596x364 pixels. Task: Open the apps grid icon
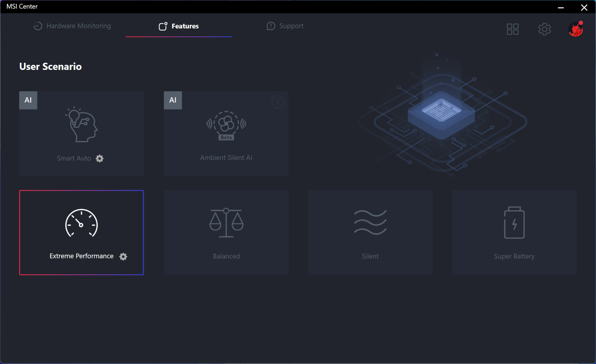coord(512,29)
